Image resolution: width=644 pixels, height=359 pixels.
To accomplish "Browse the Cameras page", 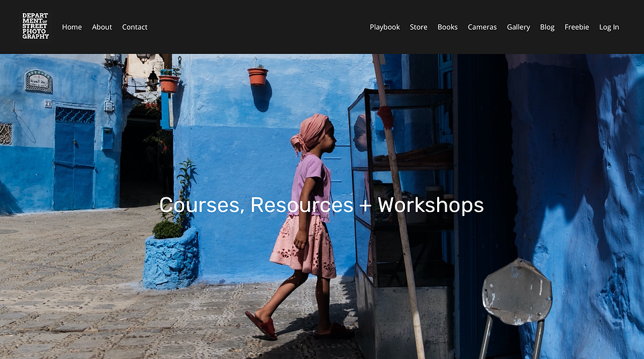I will coord(482,27).
